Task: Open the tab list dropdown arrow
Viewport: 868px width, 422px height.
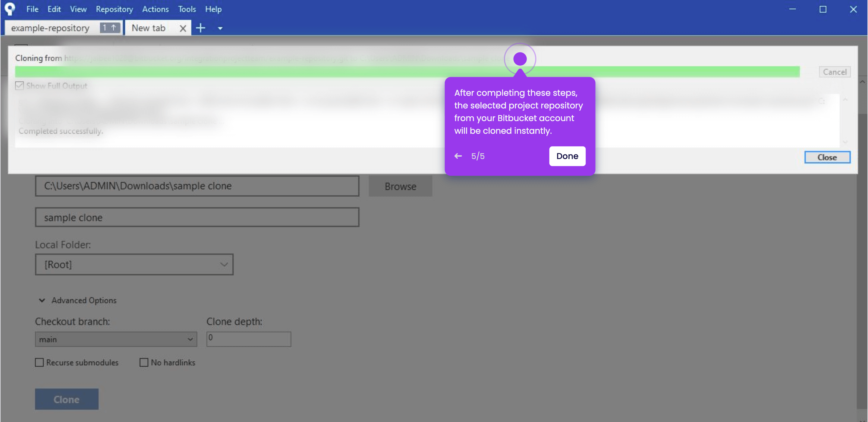Action: 220,29
